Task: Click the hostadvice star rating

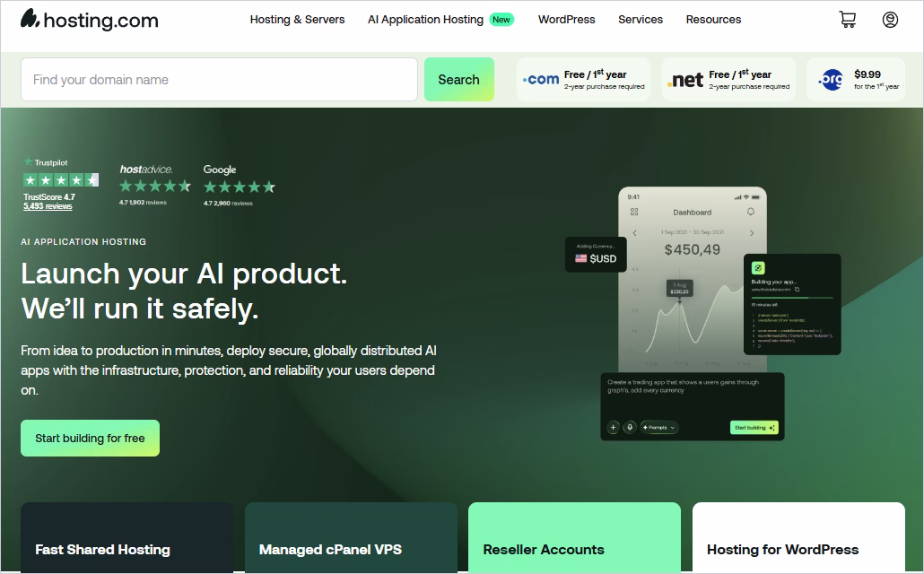Action: point(155,187)
